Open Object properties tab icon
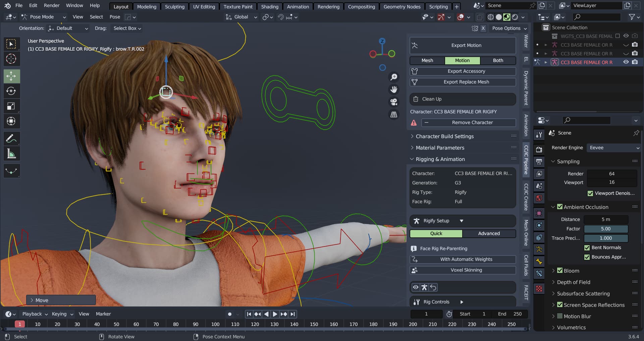Viewport: 644px width, 341px height. [x=539, y=213]
